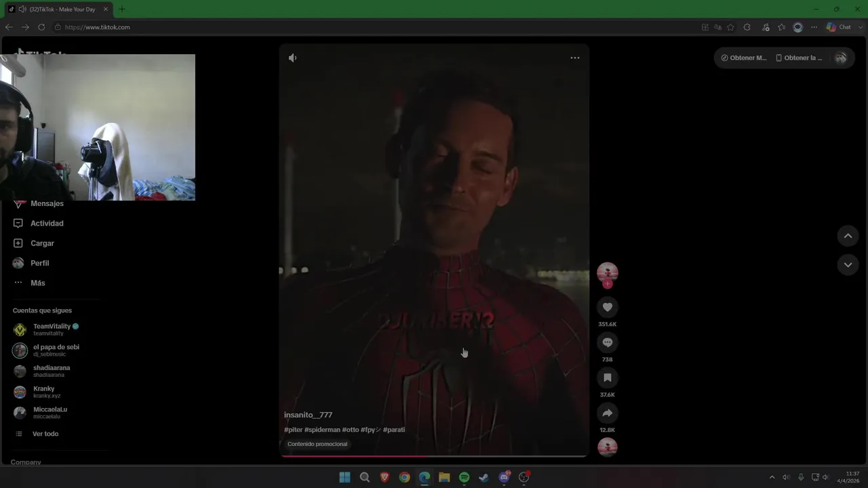The image size is (868, 488).
Task: Open the MiccaelaLu followed account
Action: pos(41,413)
